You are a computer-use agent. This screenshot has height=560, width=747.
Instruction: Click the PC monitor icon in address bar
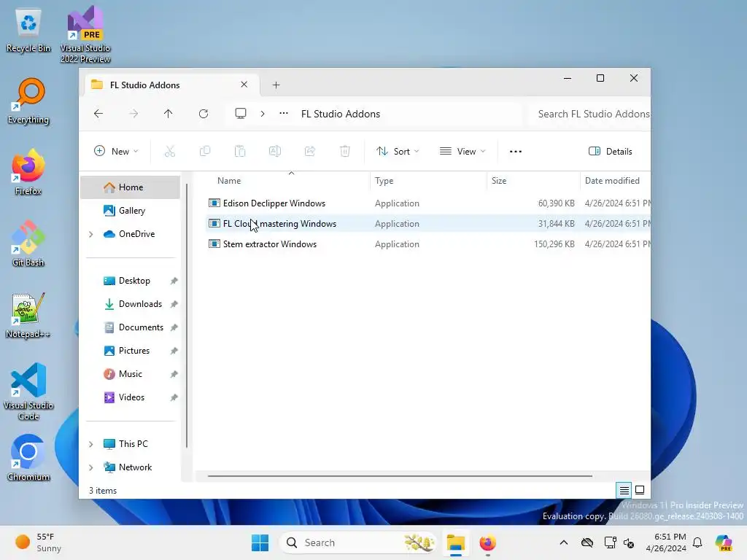(x=241, y=113)
